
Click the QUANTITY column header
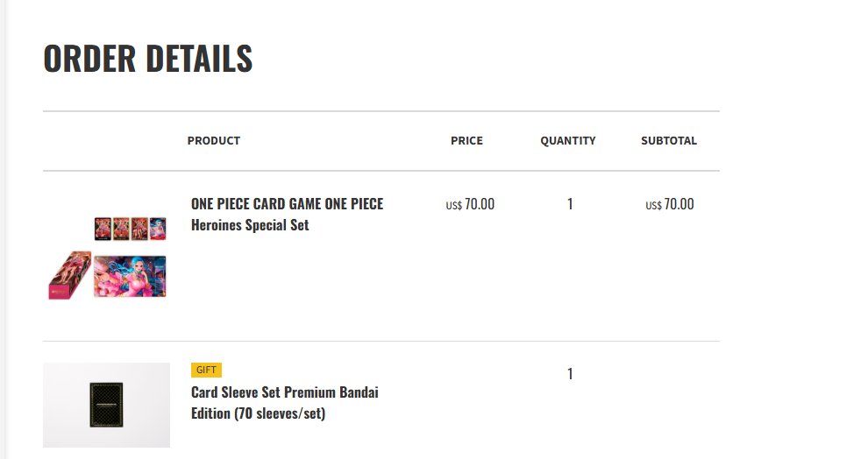click(568, 140)
